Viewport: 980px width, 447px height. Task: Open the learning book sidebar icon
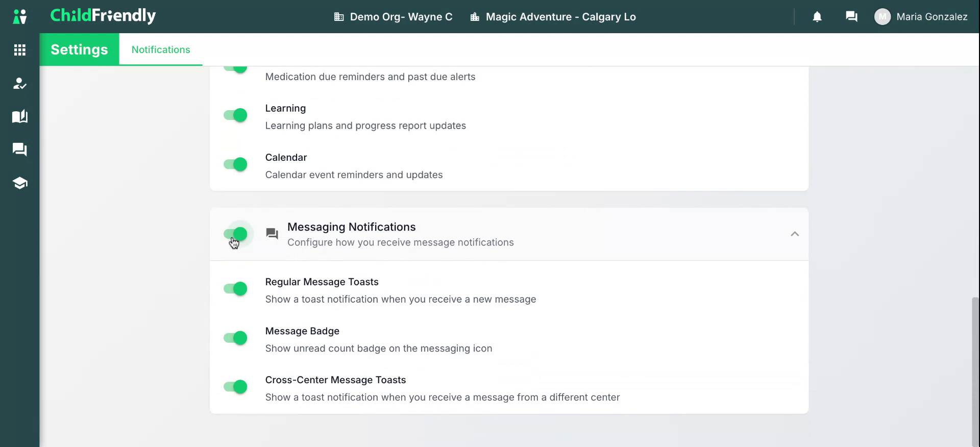[x=20, y=116]
